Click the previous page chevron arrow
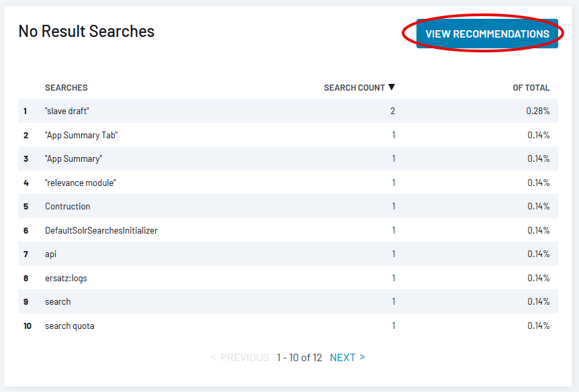The image size is (579, 392). [213, 357]
